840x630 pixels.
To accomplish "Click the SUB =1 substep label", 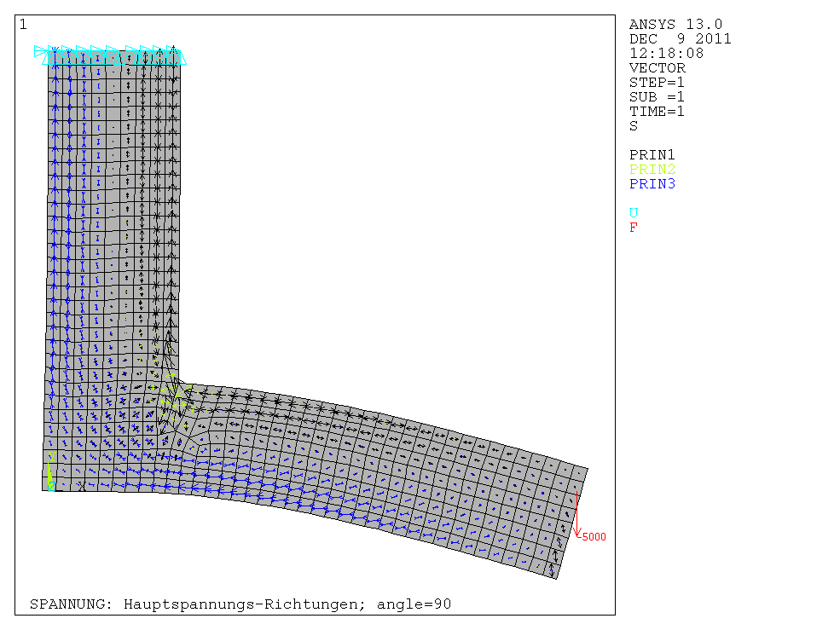I will tap(657, 97).
